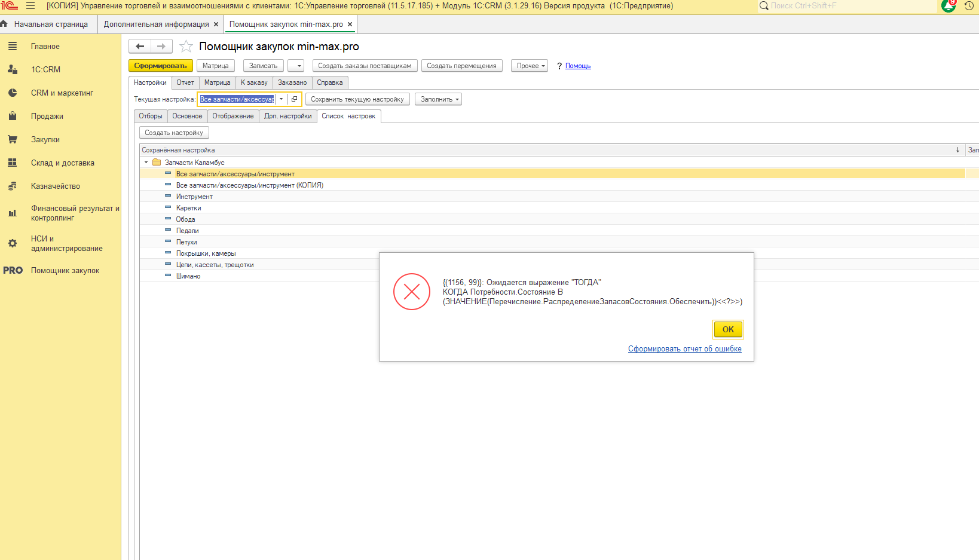The height and width of the screenshot is (560, 979).
Task: Click Сформировать отчет об ошибке link
Action: click(684, 349)
